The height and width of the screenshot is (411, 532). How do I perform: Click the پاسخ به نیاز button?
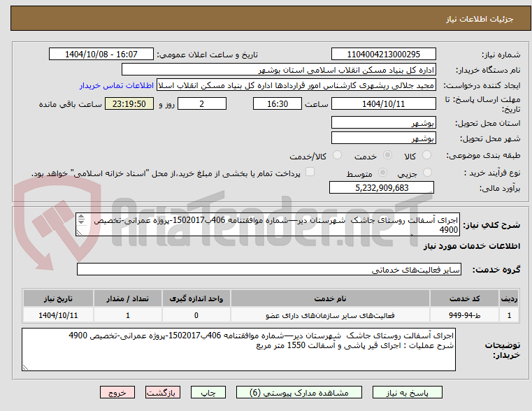tap(407, 392)
